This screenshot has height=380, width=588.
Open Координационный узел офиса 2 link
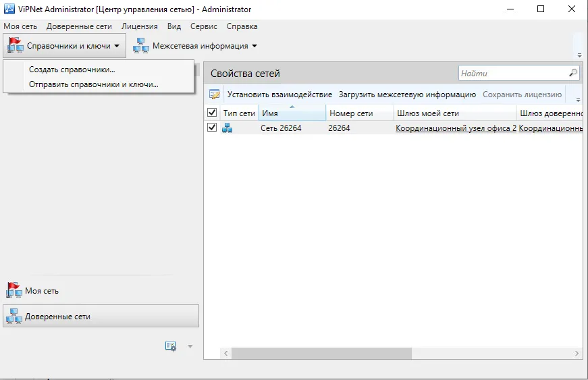click(x=456, y=128)
